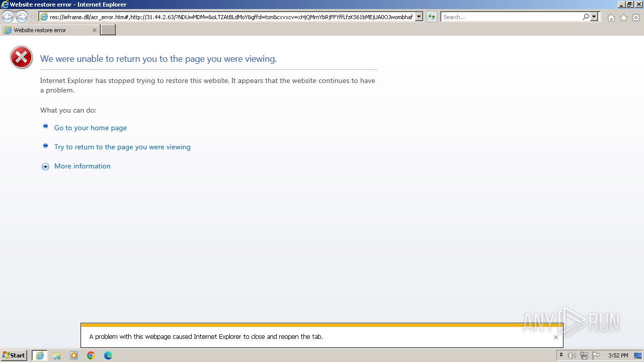
Task: Open the recent pages dropdown arrow
Action: 33,17
